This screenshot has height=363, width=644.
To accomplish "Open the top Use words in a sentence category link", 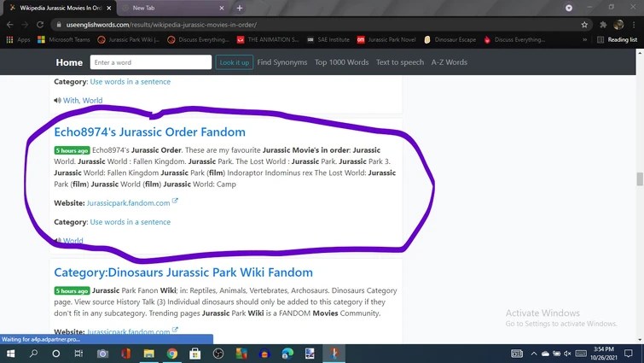I will tap(131, 82).
